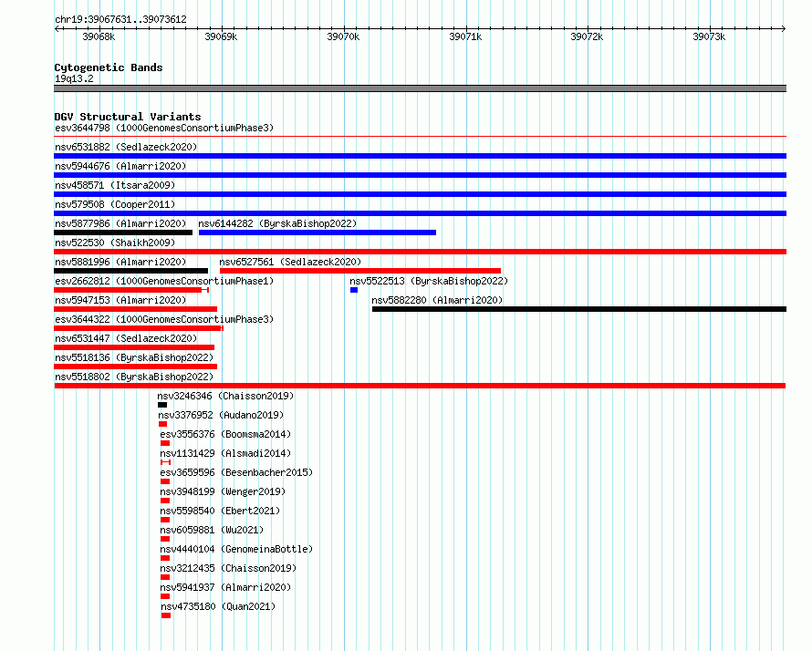Click the nsv3948199 (Wenger2019) label
Screen dimensions: 812x651
(x=223, y=491)
